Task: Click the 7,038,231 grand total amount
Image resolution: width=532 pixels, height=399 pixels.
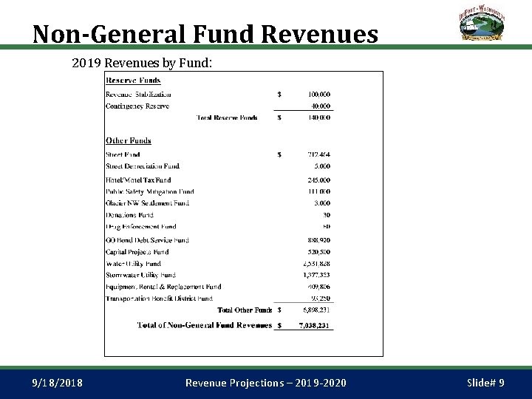Action: click(x=314, y=326)
